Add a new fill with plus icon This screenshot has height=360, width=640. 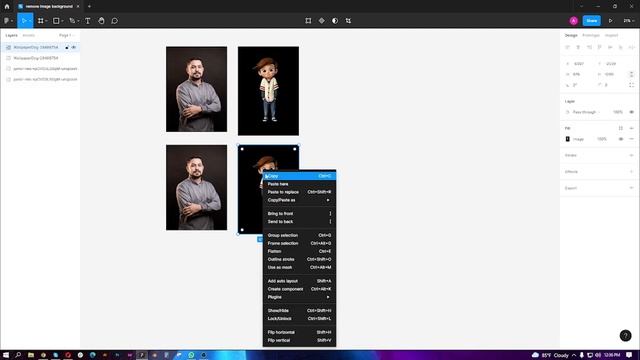point(631,128)
